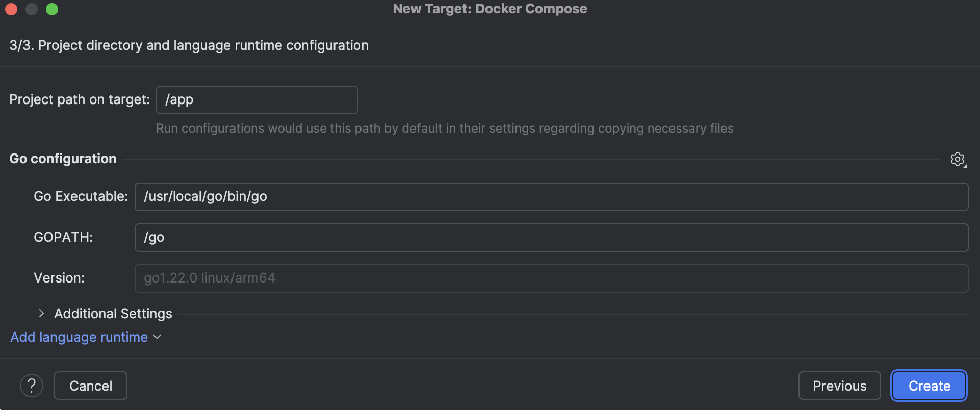Click the Additional Settings label
This screenshot has width=980, height=410.
coord(113,314)
